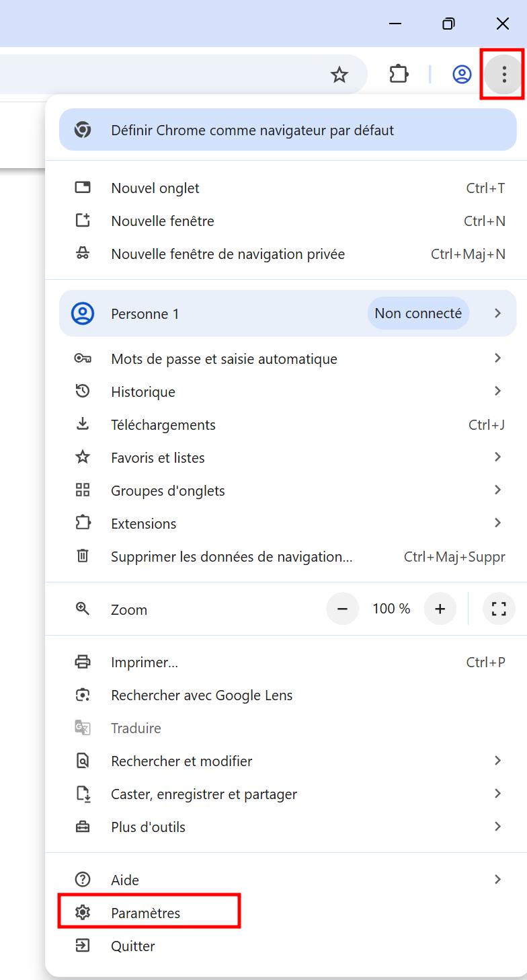Decrease zoom with the minus button

(x=343, y=609)
